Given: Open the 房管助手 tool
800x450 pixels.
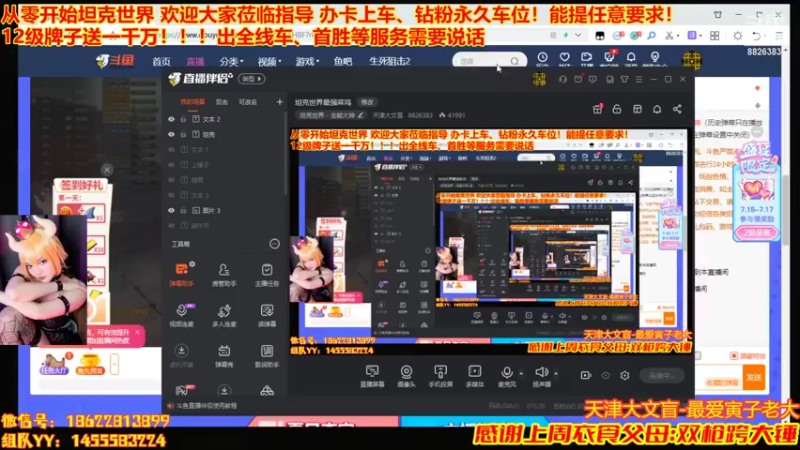Looking at the screenshot, I should click(x=224, y=274).
